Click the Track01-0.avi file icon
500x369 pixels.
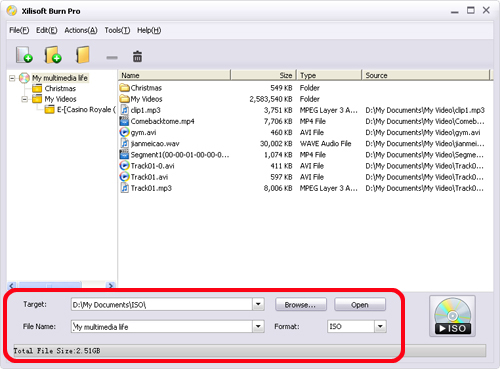point(124,166)
